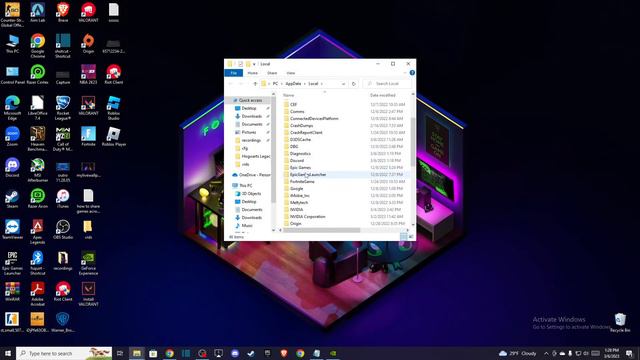The height and width of the screenshot is (360, 640).
Task: Click the horizontal scrollbar in file list
Action: pyautogui.click(x=322, y=230)
